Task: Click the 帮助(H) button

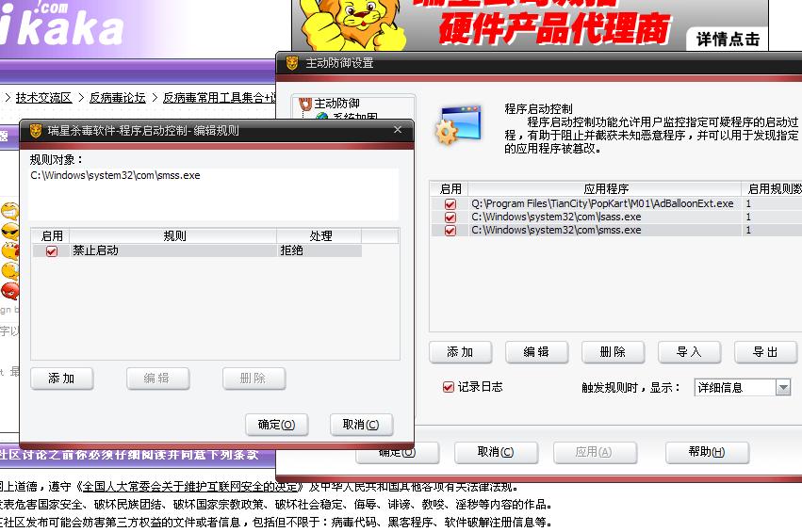Action: pos(707,452)
